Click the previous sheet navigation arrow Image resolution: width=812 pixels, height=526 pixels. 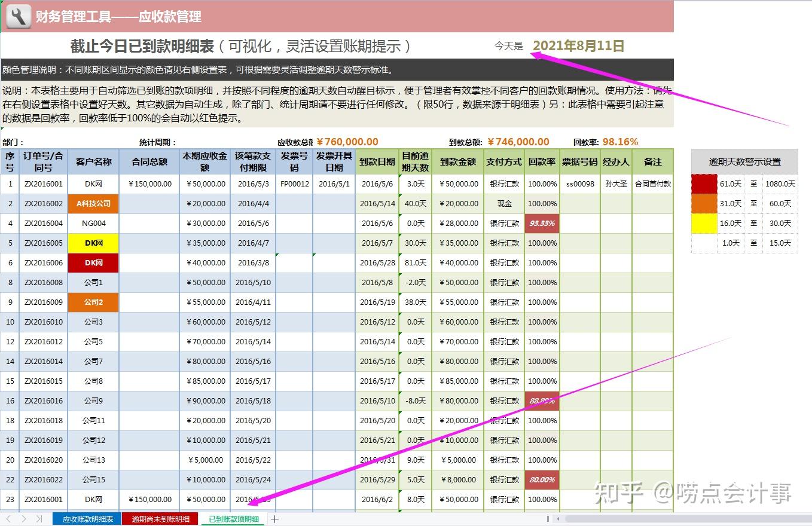(x=8, y=519)
